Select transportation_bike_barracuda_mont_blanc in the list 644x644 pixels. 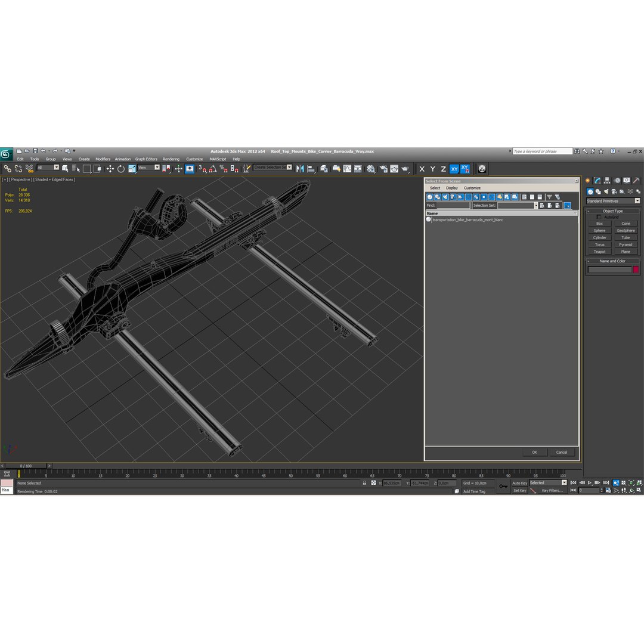(467, 219)
